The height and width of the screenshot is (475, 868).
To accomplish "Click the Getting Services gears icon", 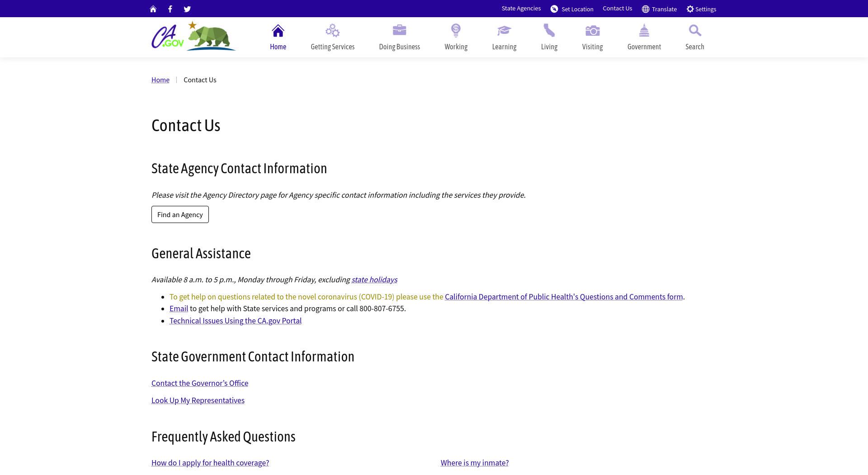I will tap(333, 31).
